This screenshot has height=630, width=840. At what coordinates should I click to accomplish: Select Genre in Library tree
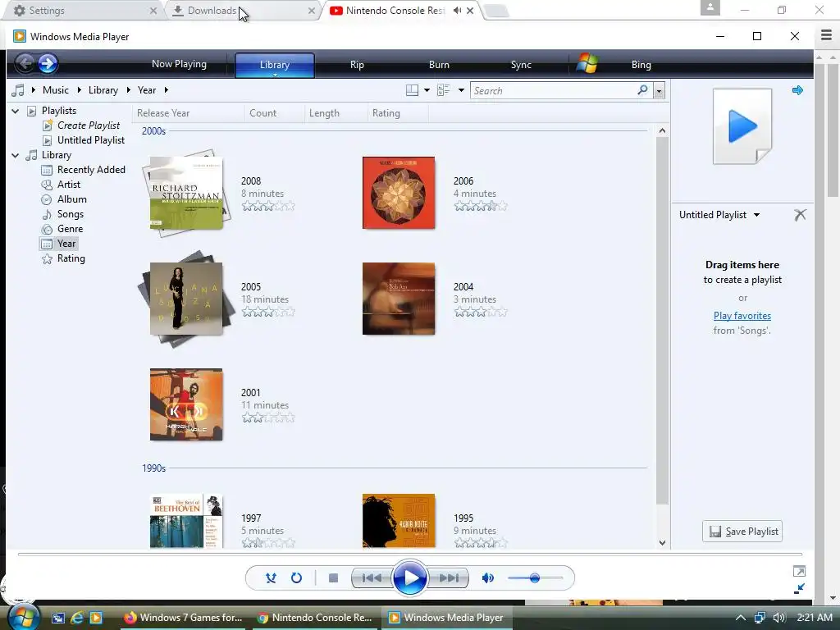point(71,229)
